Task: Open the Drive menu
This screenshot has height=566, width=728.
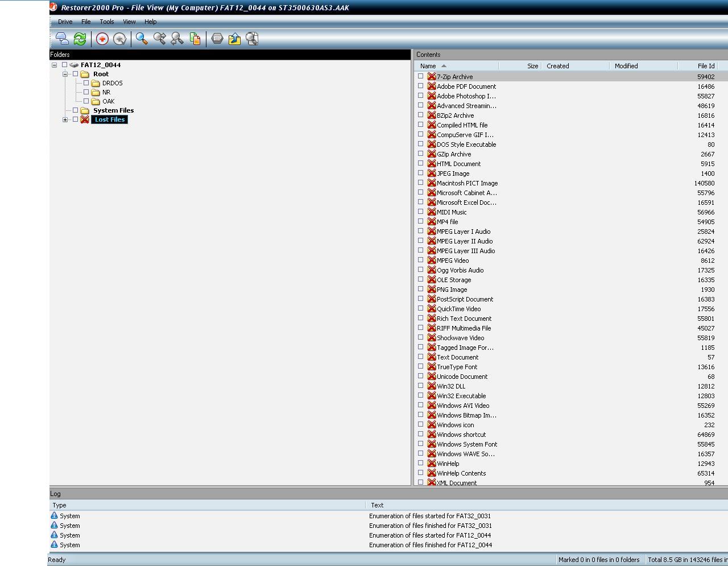Action: [65, 22]
